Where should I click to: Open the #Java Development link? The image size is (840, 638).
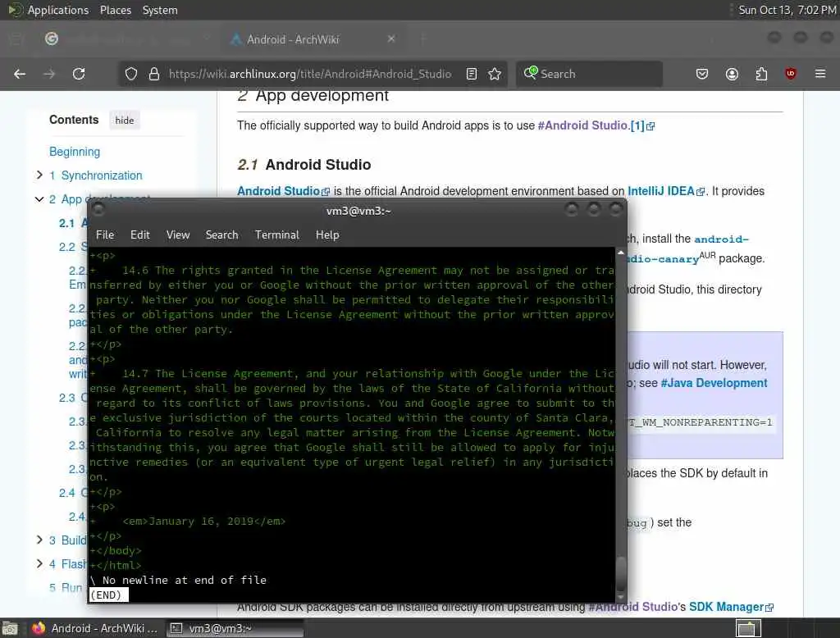(714, 383)
